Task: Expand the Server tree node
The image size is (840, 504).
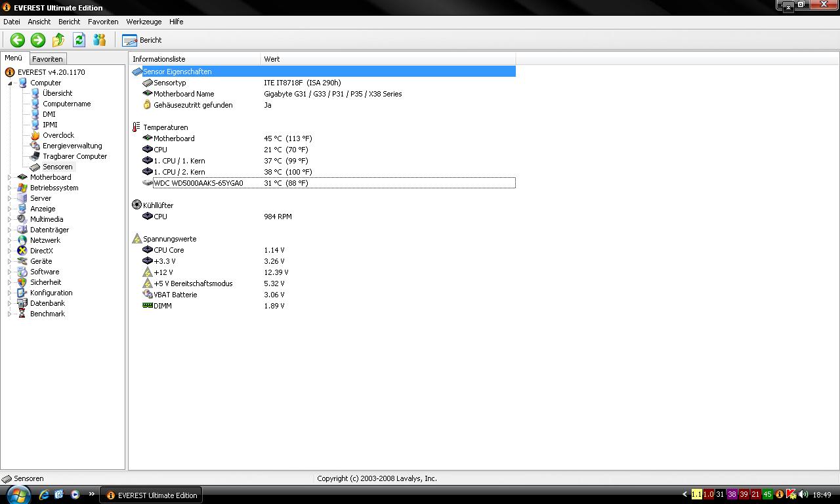Action: [x=10, y=198]
